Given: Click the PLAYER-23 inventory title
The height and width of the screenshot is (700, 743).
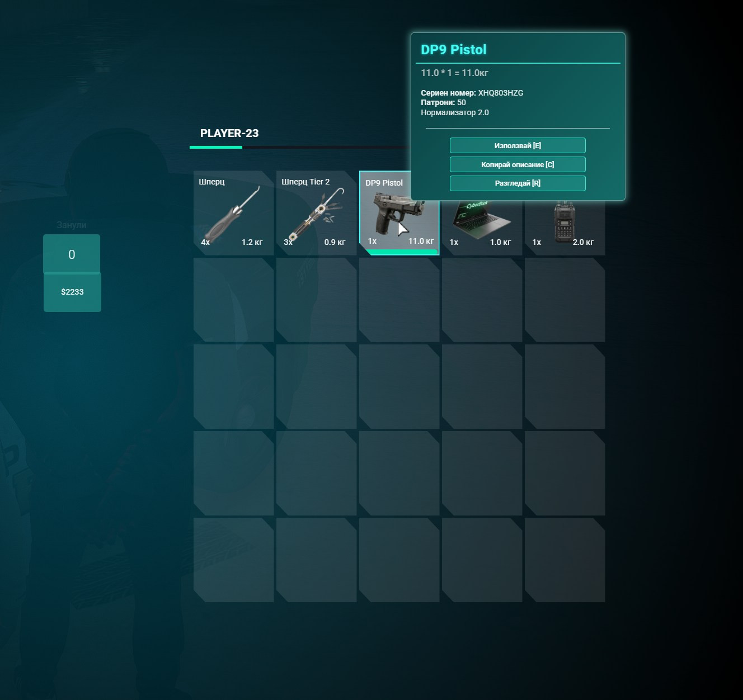Looking at the screenshot, I should (229, 133).
